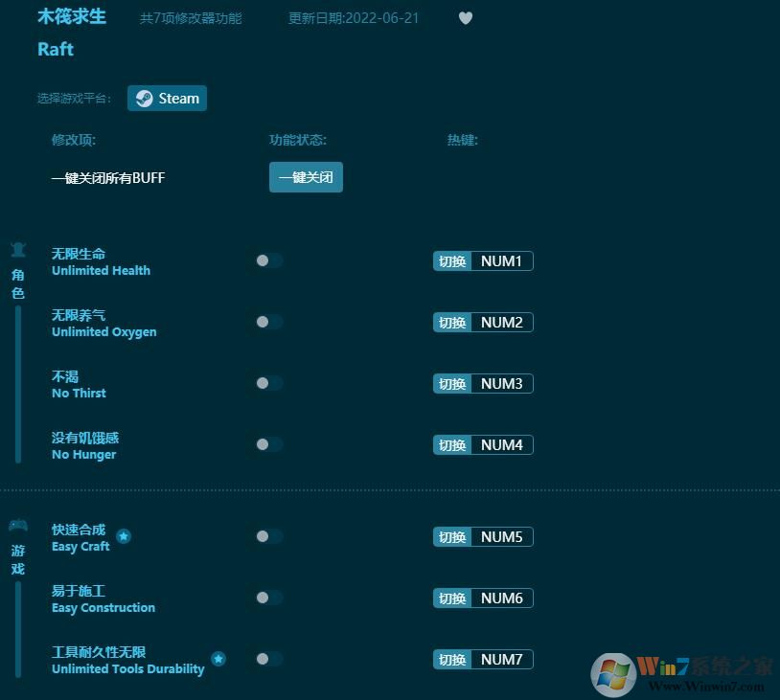Enable the Easy Construction toggle

[268, 598]
